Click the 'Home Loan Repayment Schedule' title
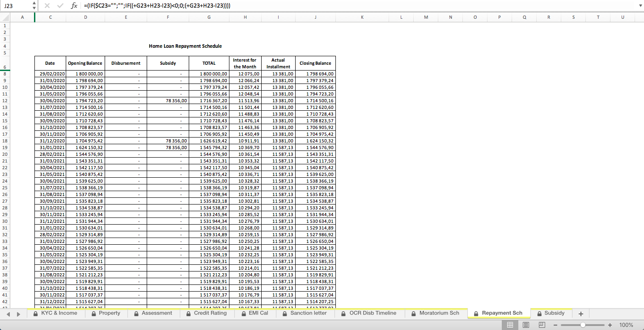 tap(185, 46)
